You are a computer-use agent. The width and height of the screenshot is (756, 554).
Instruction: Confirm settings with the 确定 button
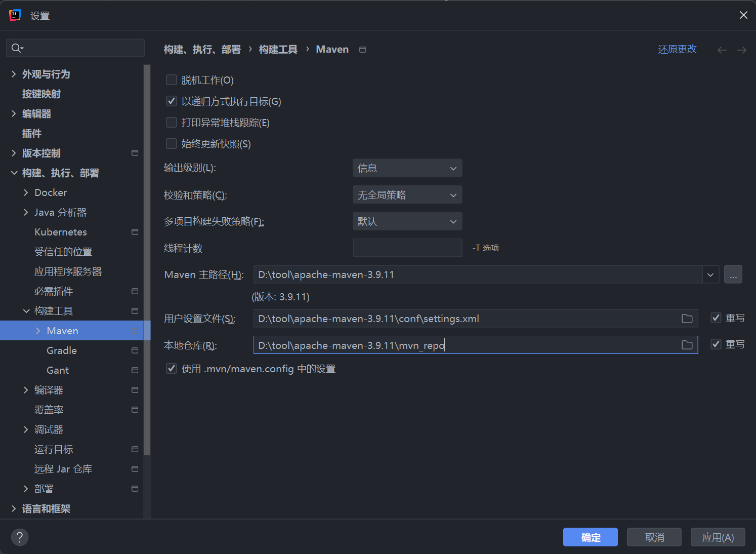coord(591,537)
